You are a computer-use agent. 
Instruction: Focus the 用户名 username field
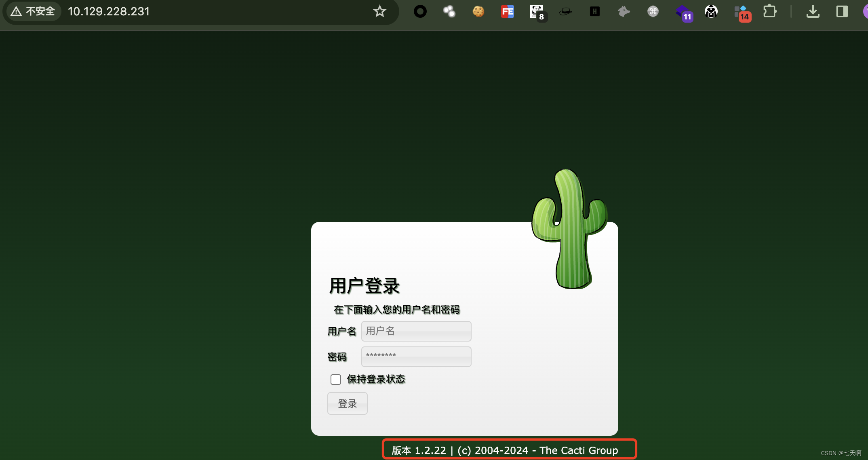tap(416, 331)
